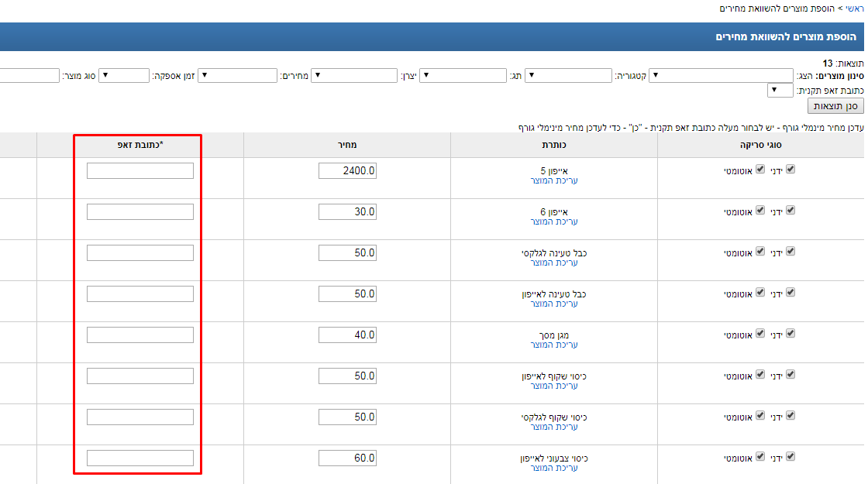Screen dimensions: 868x484
Task: Edit product כיסוי צבעוני לאייפון via its link
Action: click(x=553, y=468)
